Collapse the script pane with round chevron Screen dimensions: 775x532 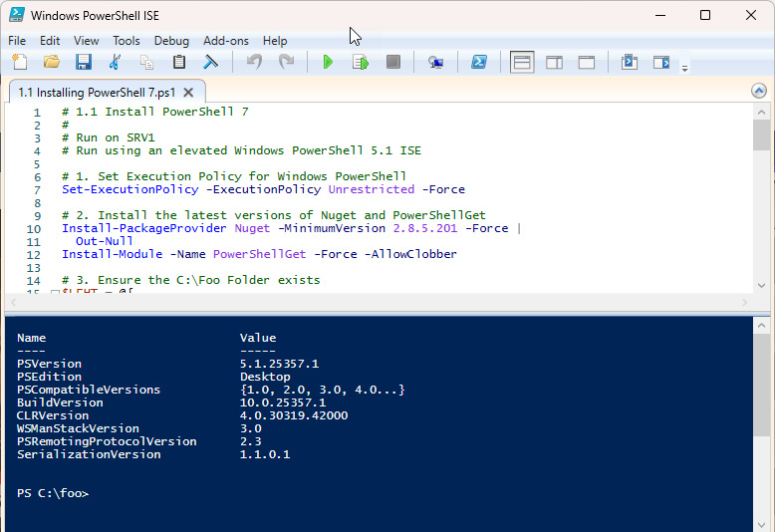(759, 91)
